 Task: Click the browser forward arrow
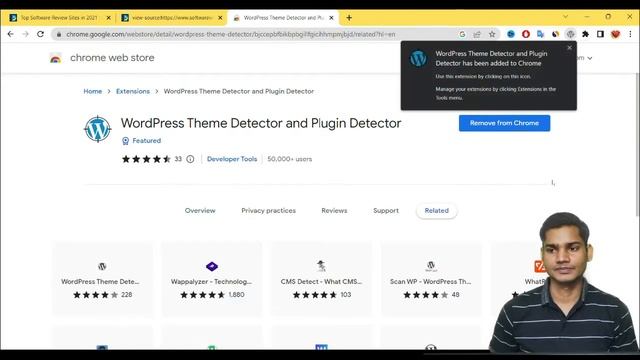click(x=25, y=34)
